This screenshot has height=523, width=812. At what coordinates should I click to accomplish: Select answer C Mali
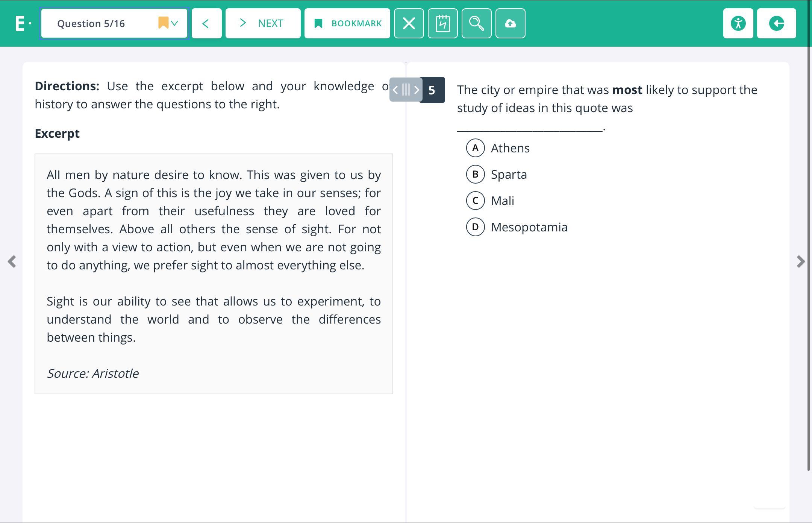coord(475,201)
